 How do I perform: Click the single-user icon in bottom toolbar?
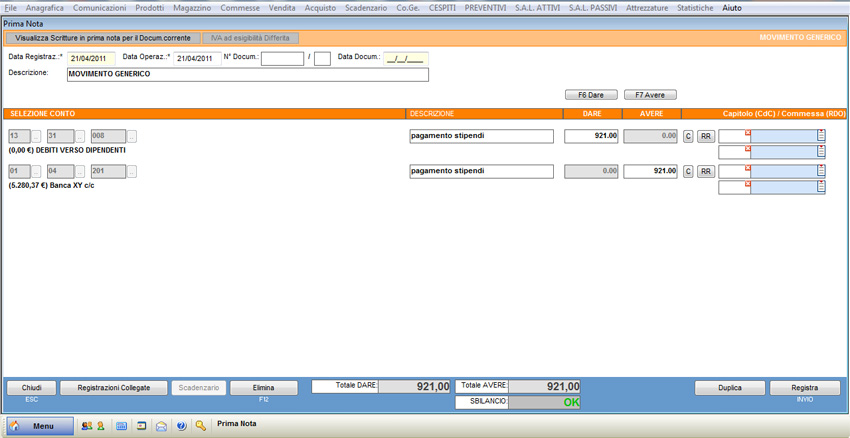100,425
